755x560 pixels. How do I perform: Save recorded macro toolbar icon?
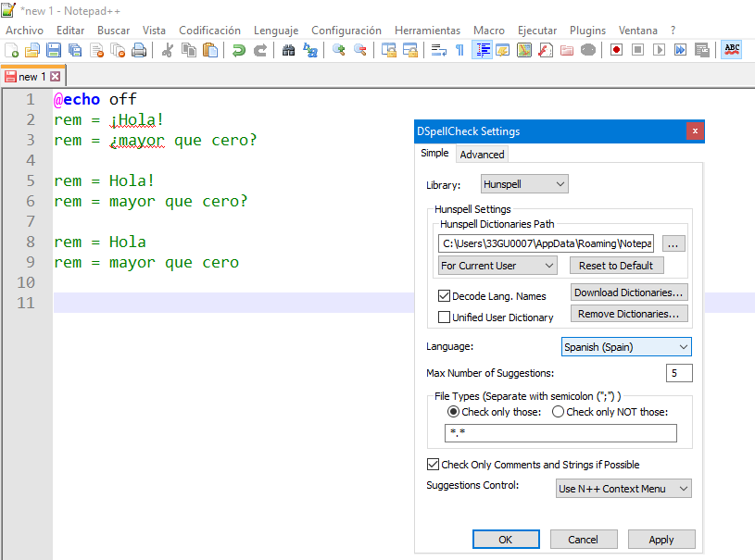[x=701, y=50]
